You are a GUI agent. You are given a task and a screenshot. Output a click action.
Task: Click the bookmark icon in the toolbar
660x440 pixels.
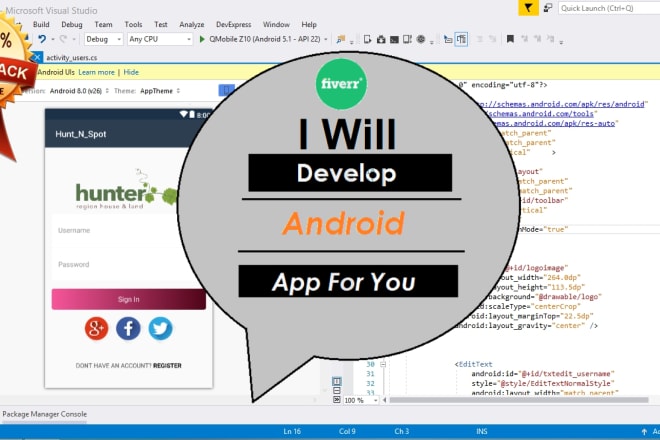[513, 39]
